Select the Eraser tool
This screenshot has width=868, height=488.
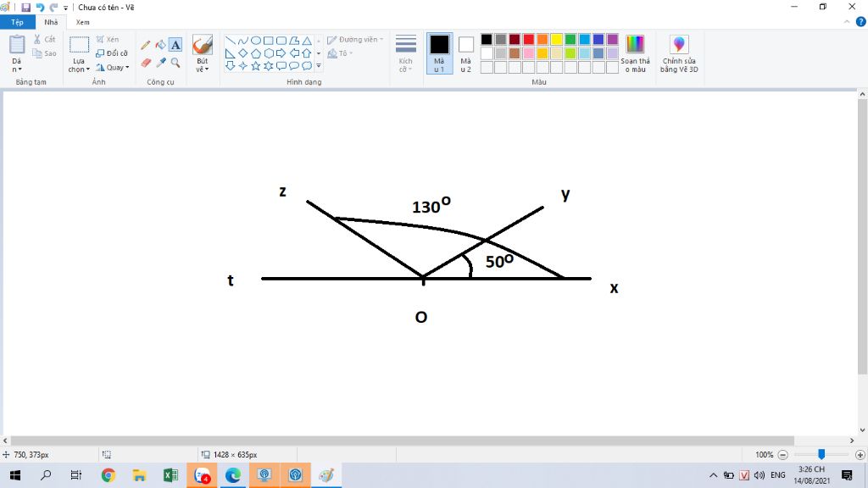[146, 63]
